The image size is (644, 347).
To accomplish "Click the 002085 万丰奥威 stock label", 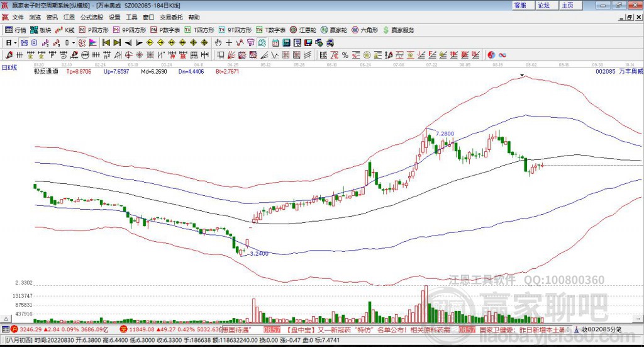I will click(x=619, y=71).
